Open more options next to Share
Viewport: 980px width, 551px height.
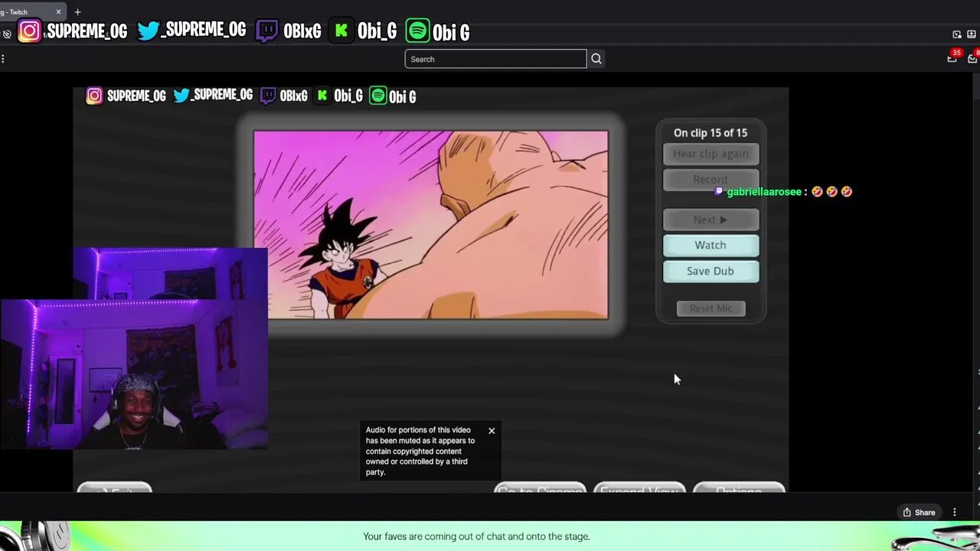point(955,513)
